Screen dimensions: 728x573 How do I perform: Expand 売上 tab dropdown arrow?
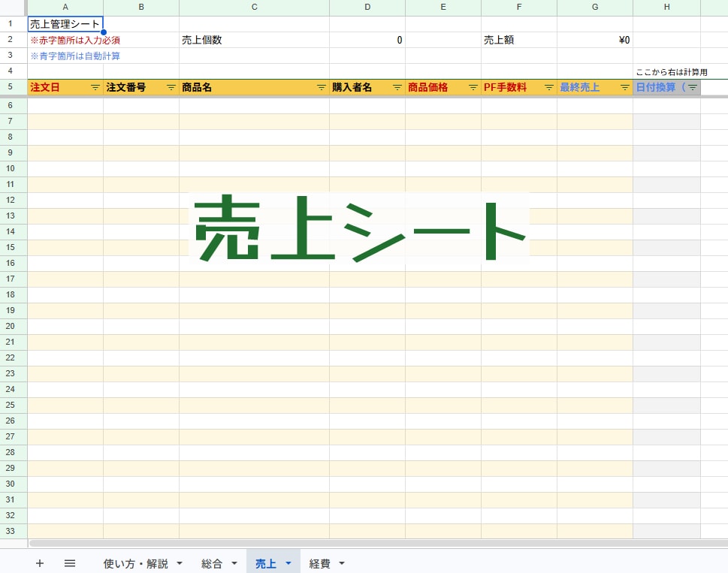click(288, 563)
